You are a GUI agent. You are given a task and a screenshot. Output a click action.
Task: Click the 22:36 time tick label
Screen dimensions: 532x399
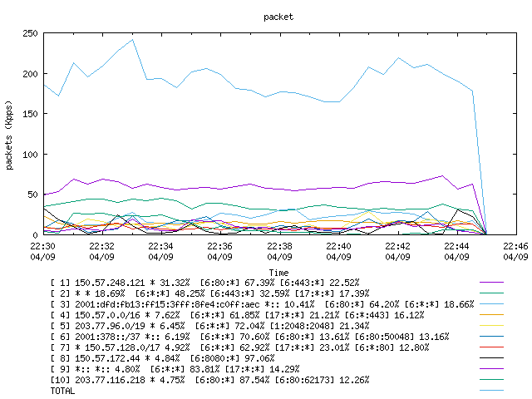click(x=219, y=246)
